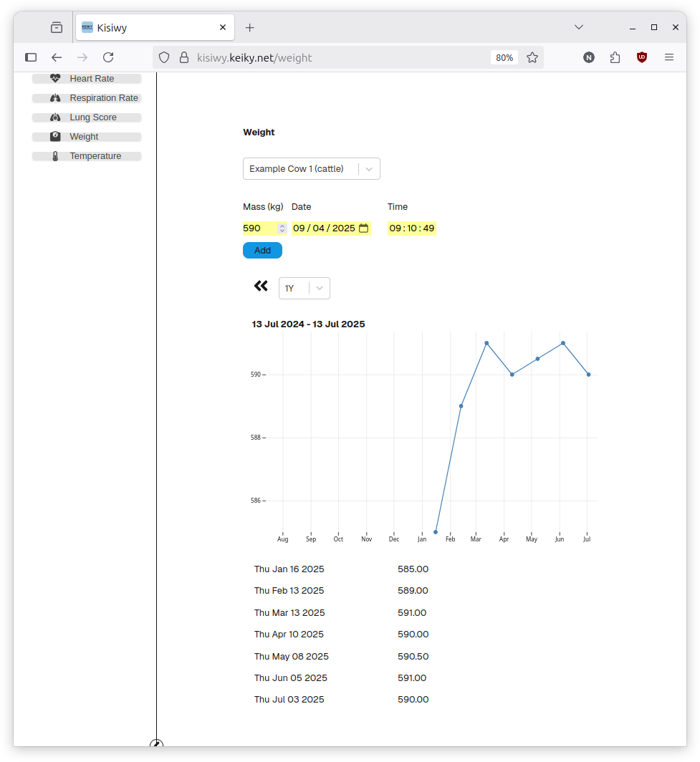The height and width of the screenshot is (762, 700).
Task: Click the uBlock Origin extension icon
Action: 641,57
